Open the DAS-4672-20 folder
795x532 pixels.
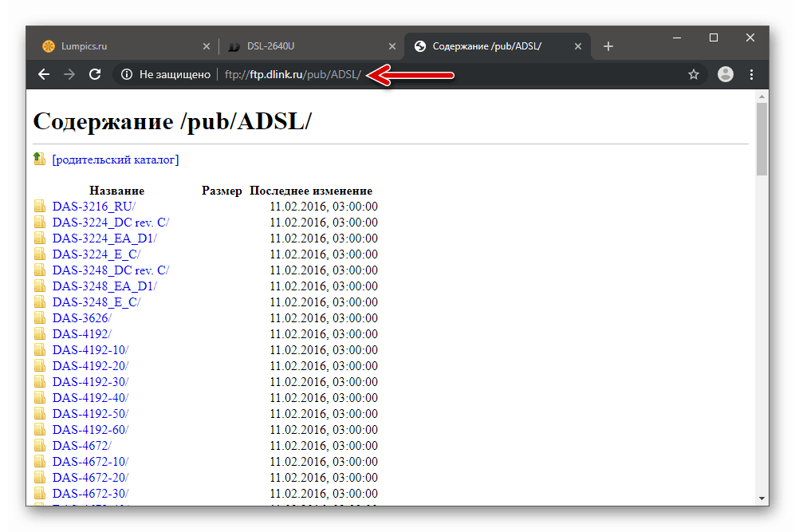pyautogui.click(x=90, y=478)
